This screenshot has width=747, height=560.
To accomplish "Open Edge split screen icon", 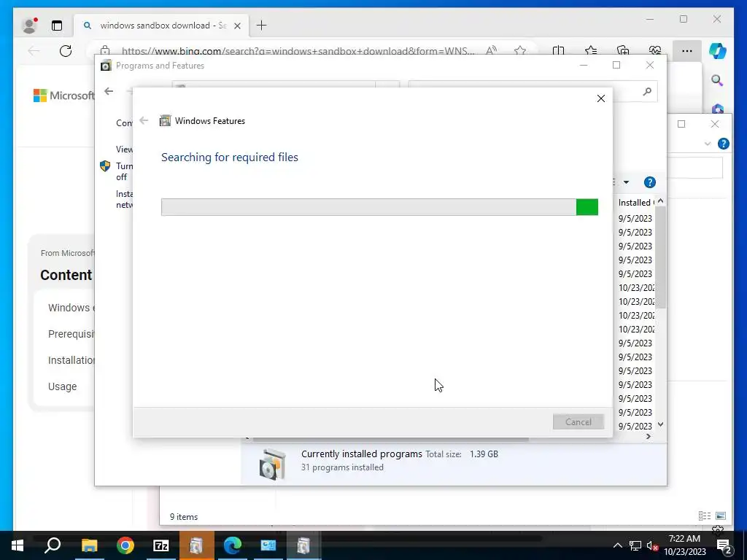I will (x=558, y=50).
